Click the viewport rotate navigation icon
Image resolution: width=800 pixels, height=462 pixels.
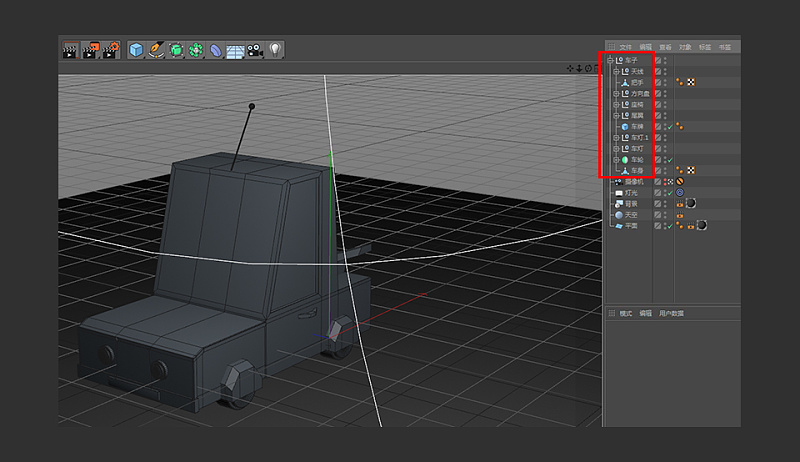(588, 68)
